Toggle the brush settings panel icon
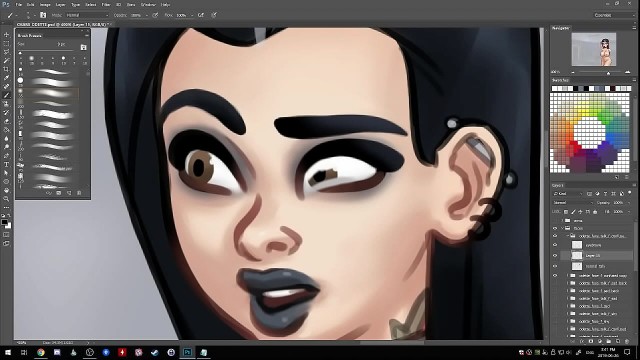Image resolution: width=640 pixels, height=360 pixels. click(x=43, y=15)
